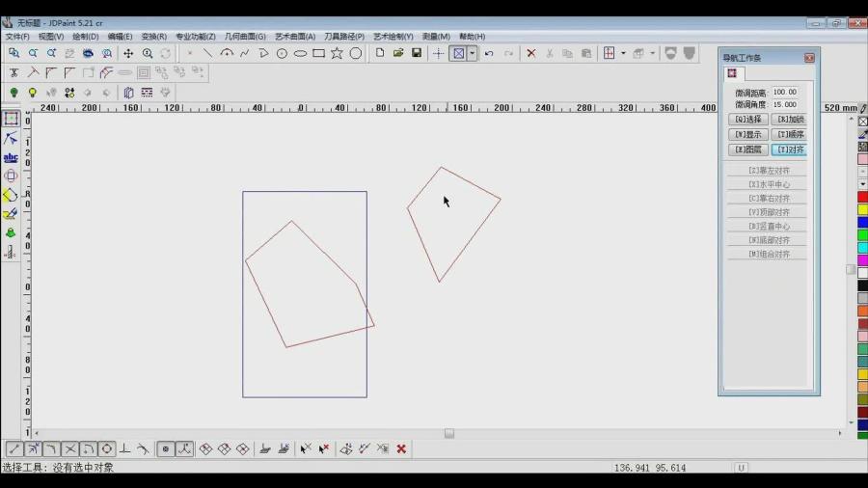
Task: Choose the rectangle drawing tool
Action: 318,54
